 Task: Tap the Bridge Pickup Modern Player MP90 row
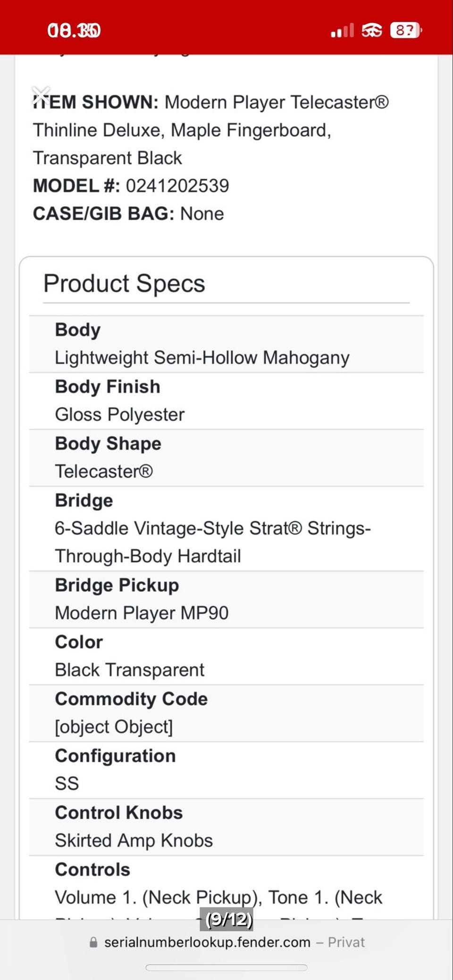click(x=226, y=599)
